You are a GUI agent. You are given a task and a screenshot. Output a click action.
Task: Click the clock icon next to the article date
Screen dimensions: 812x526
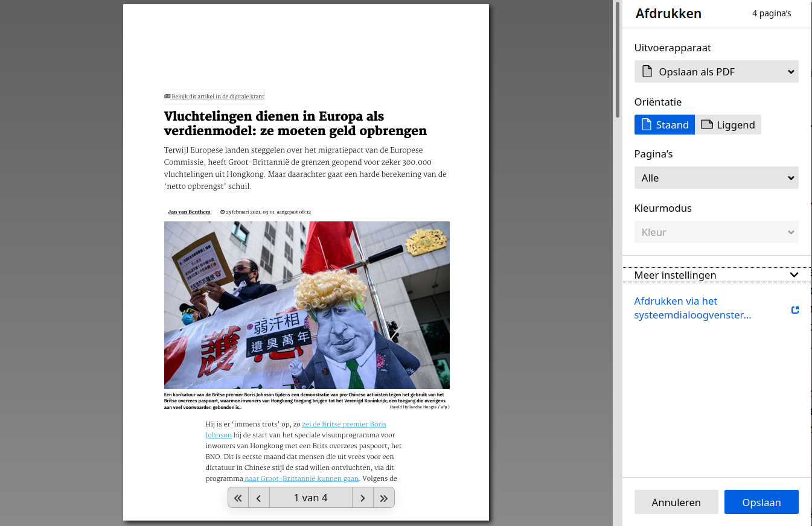click(222, 212)
